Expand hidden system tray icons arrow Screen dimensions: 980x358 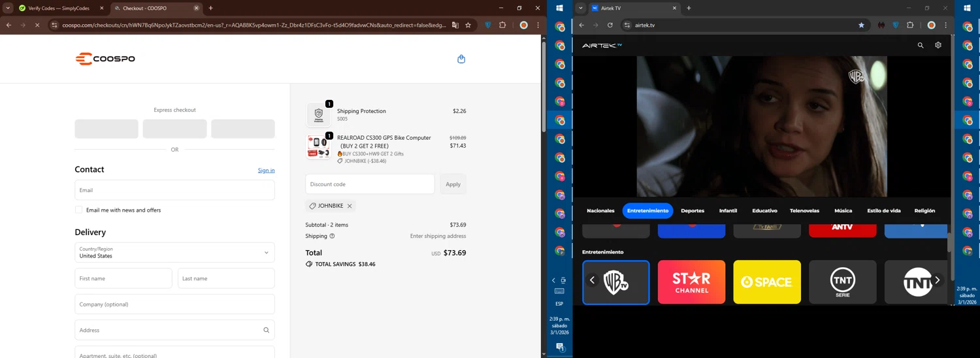pyautogui.click(x=553, y=280)
